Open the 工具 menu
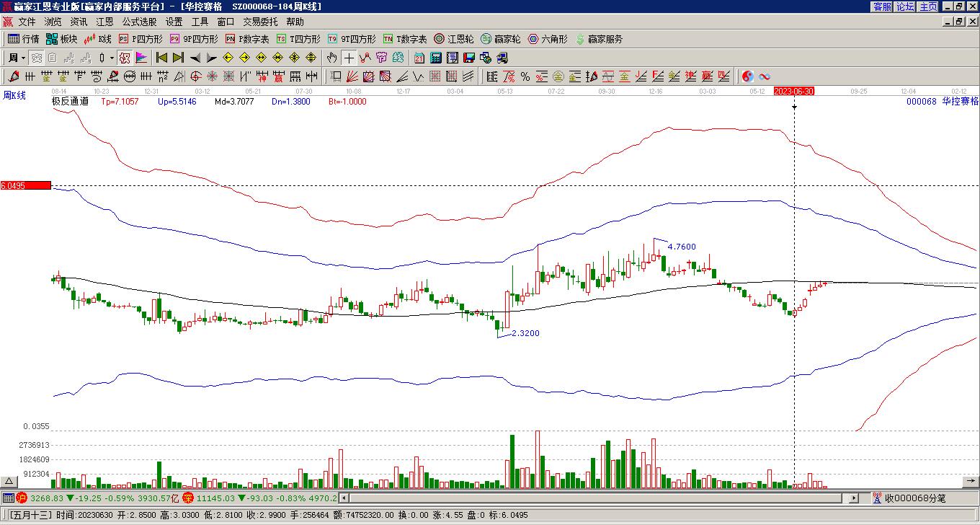This screenshot has height=525, width=980. tap(200, 22)
